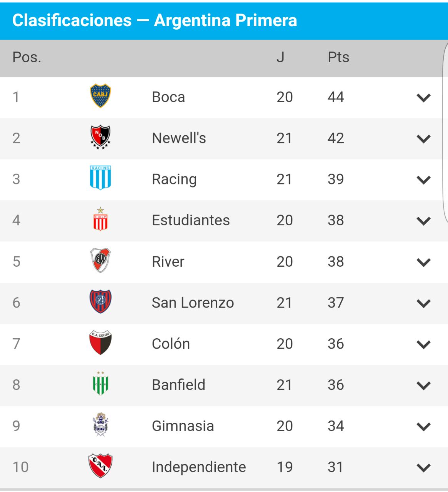This screenshot has width=448, height=492.
Task: Select River Plate's crest
Action: pos(100,260)
